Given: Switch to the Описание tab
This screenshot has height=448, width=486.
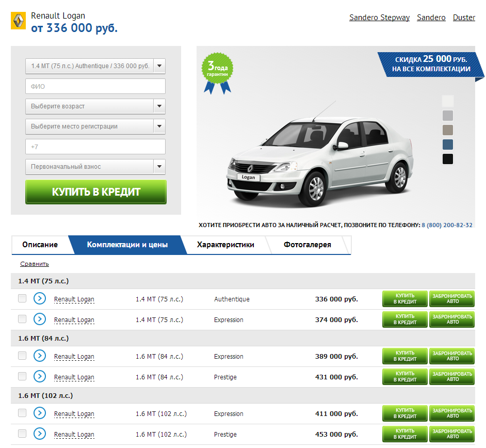Looking at the screenshot, I should [x=40, y=245].
